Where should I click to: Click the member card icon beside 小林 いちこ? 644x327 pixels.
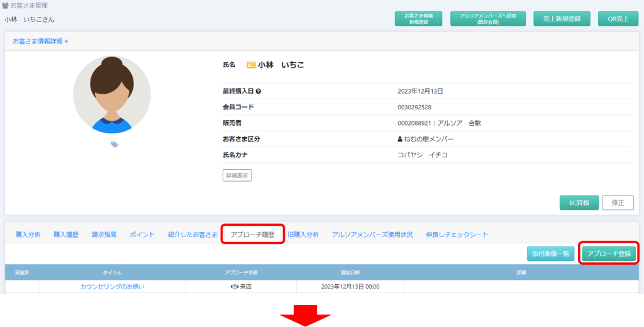251,65
